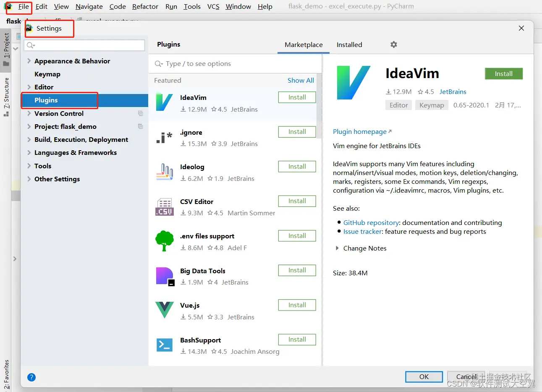
Task: Open the plugins gear settings icon
Action: pos(393,44)
